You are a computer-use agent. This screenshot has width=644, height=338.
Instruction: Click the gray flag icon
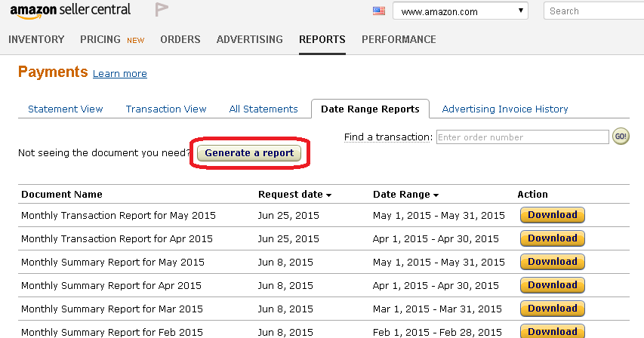click(162, 10)
